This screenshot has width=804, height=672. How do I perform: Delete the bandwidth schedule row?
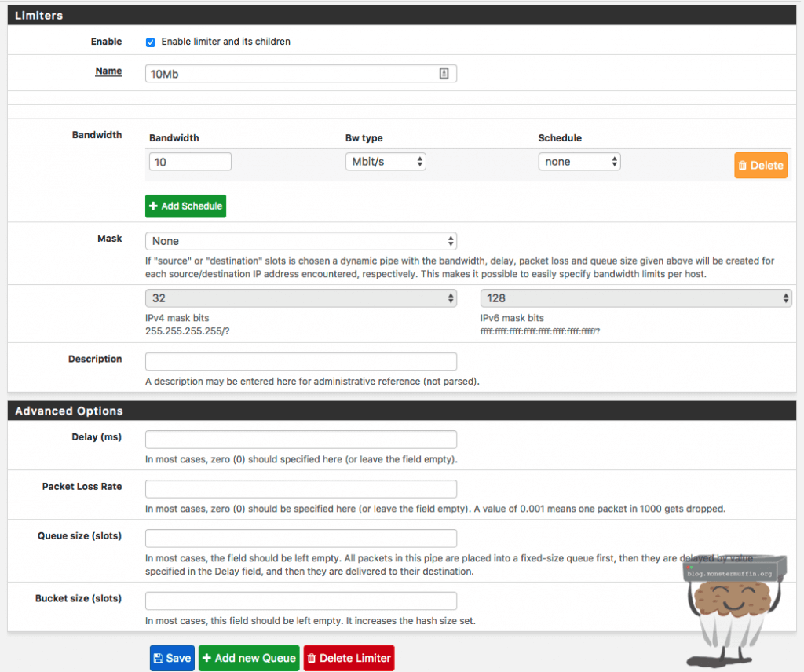tap(760, 165)
